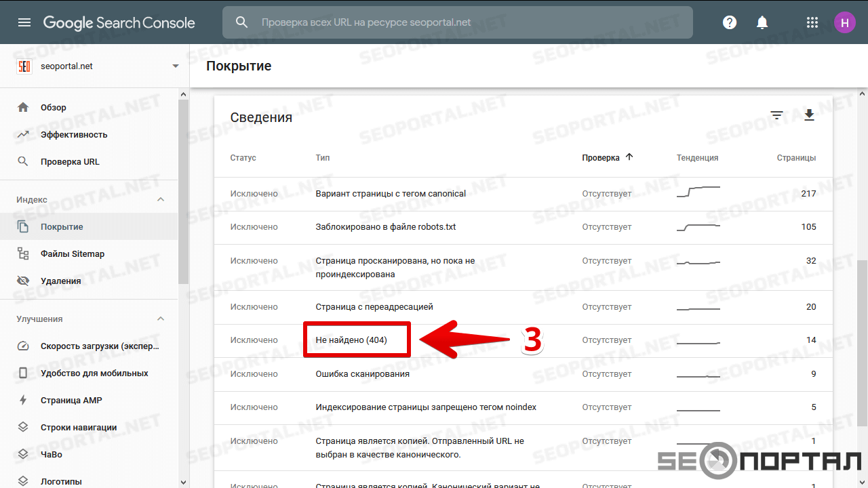Click the magnifier search icon in top bar

point(242,22)
